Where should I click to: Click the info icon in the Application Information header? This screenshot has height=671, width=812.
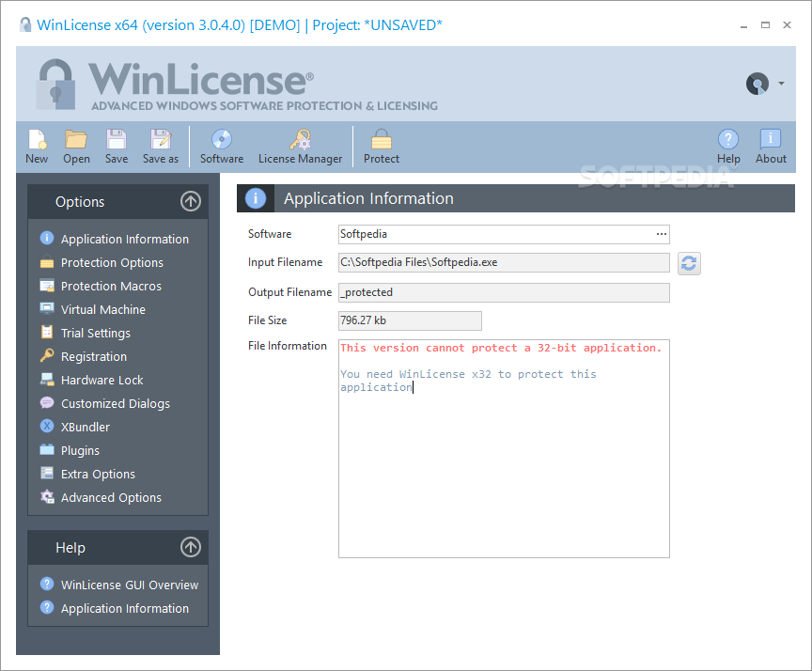coord(256,198)
